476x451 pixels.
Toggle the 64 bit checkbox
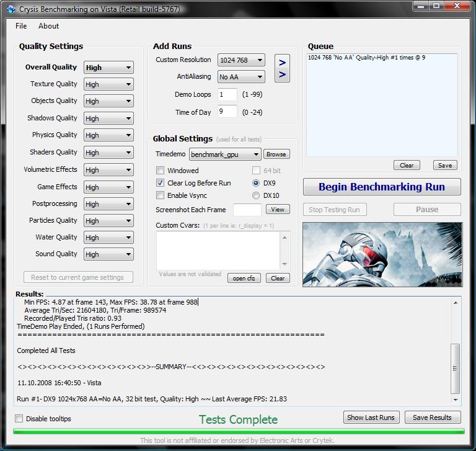(256, 170)
